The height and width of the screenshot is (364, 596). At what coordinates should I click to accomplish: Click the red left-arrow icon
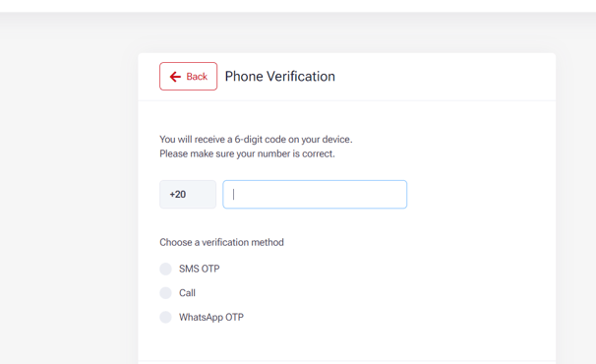(175, 77)
